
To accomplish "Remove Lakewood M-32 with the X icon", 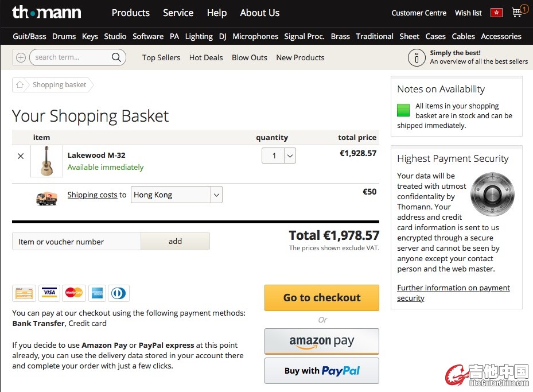I will [x=21, y=156].
